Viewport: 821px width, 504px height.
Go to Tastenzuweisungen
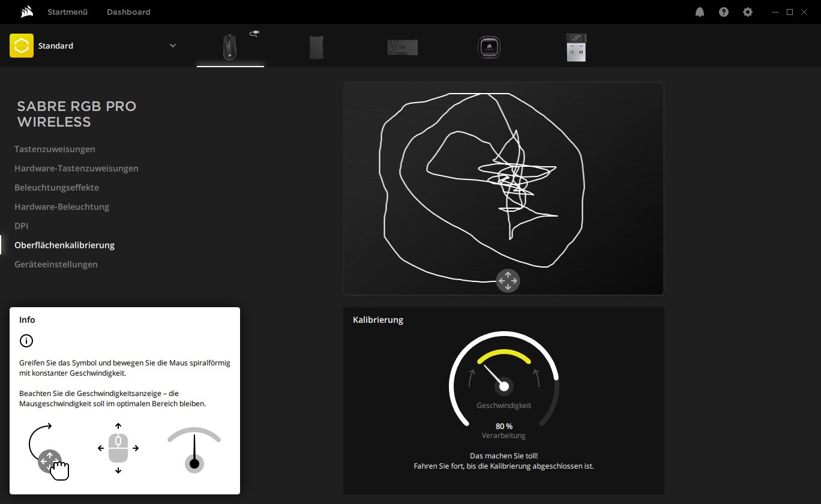(55, 149)
